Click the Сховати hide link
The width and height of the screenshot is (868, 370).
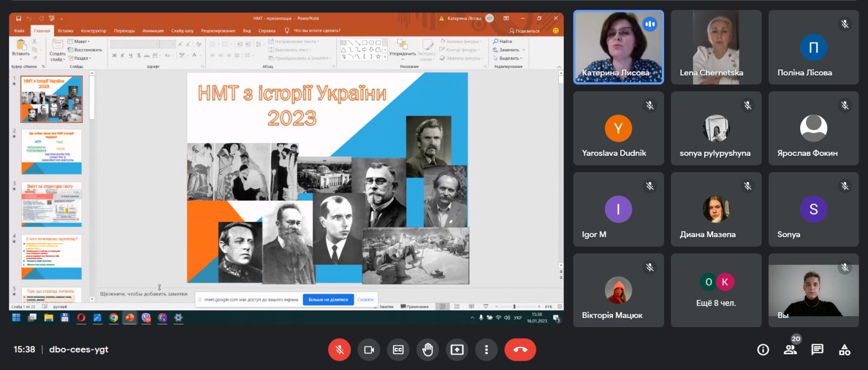(x=366, y=299)
